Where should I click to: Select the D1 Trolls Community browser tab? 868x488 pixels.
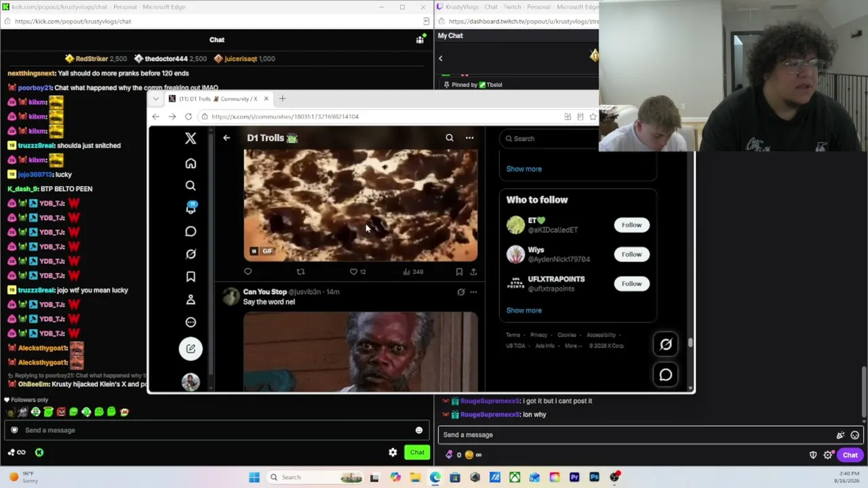coord(218,99)
